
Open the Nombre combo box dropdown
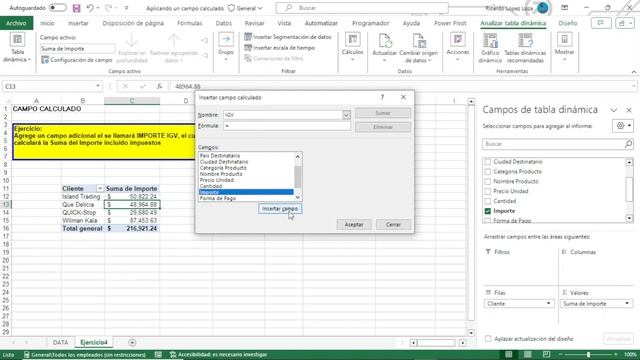click(x=346, y=115)
